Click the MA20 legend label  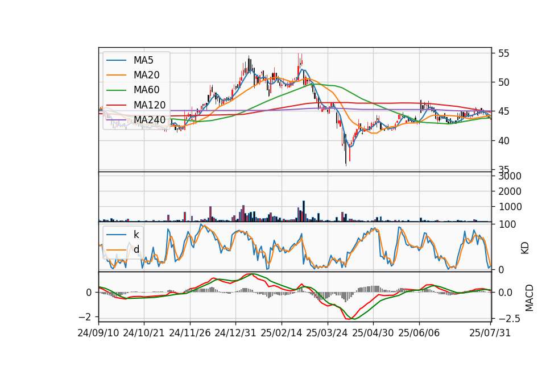pos(146,75)
